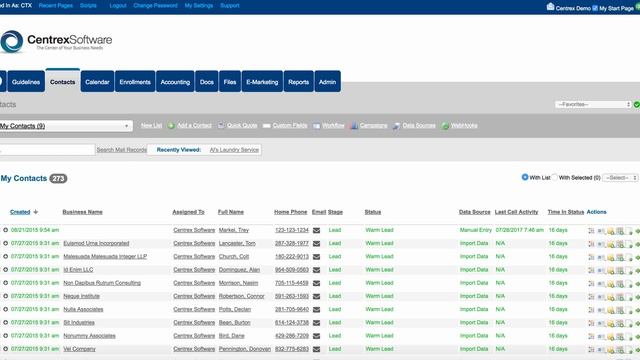The height and width of the screenshot is (360, 640).
Task: Toggle the row circle for Markel, Trey
Action: coord(5,230)
